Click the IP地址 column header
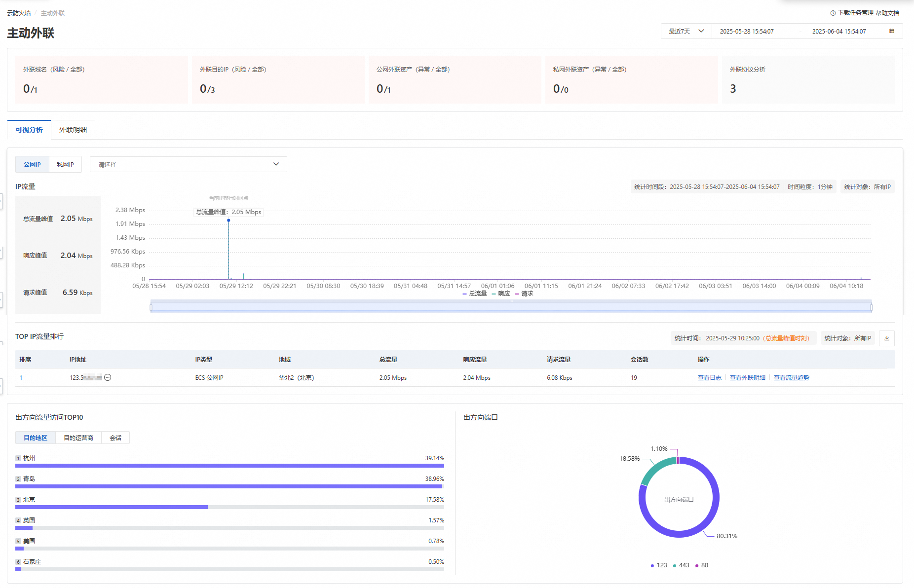Screen dimensions: 914x588 click(x=78, y=359)
